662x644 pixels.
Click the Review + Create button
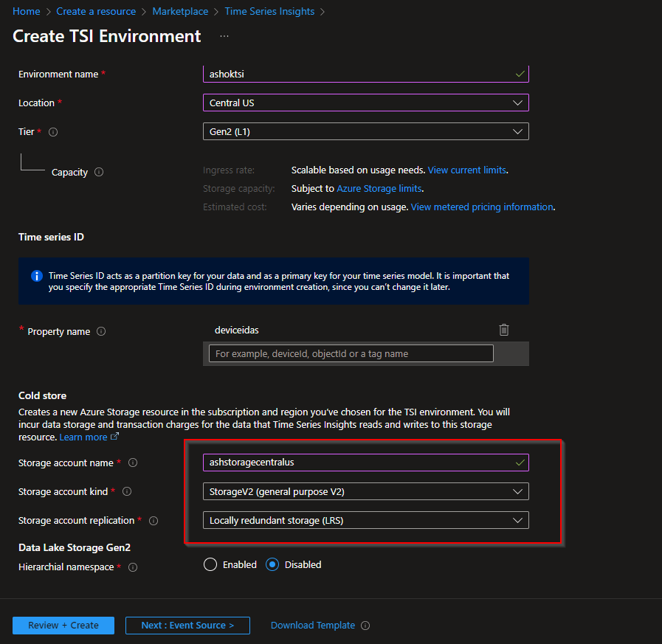[x=63, y=626]
